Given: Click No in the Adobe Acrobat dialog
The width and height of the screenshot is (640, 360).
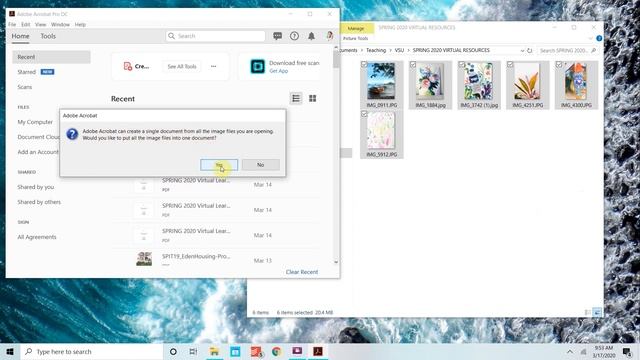Looking at the screenshot, I should pos(260,165).
